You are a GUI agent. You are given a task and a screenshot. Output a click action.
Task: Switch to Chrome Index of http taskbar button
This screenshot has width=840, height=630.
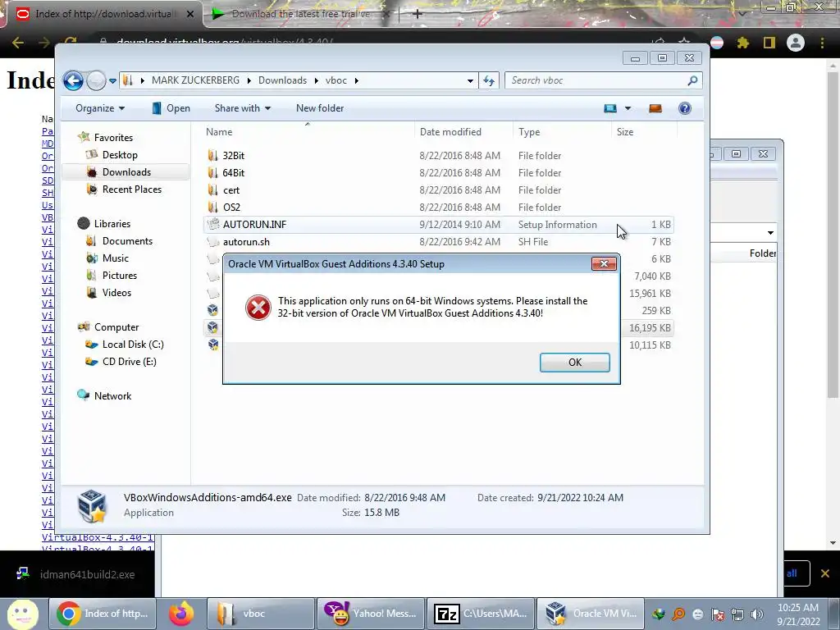click(x=103, y=614)
